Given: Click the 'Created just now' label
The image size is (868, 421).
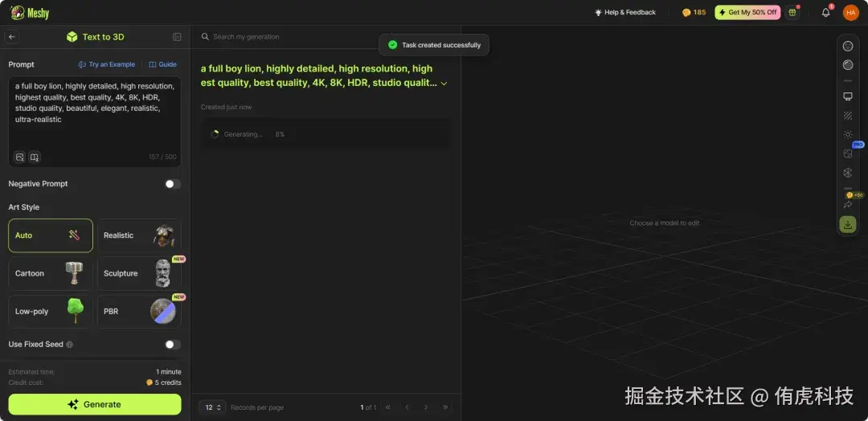Looking at the screenshot, I should pos(226,108).
